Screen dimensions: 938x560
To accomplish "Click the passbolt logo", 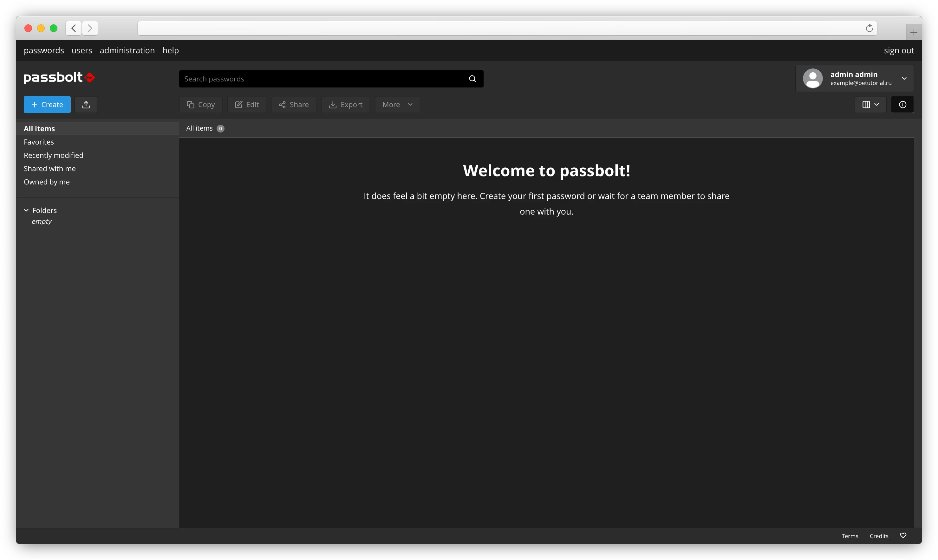I will 59,78.
